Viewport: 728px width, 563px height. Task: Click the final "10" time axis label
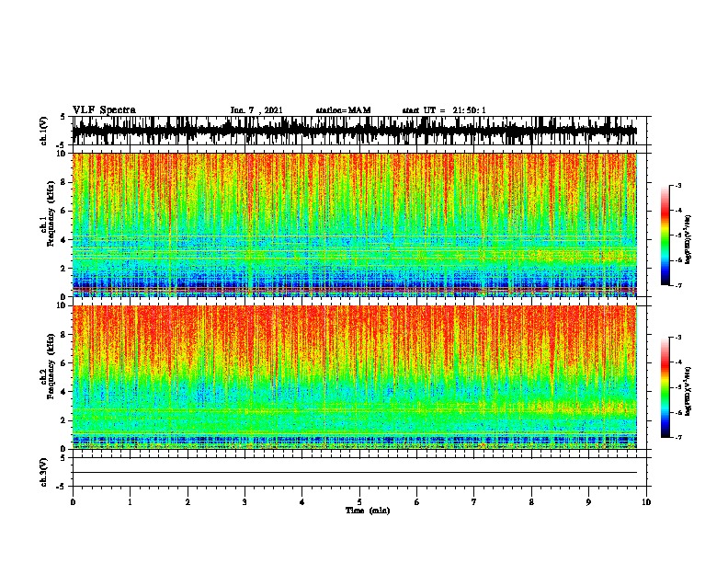pos(646,502)
